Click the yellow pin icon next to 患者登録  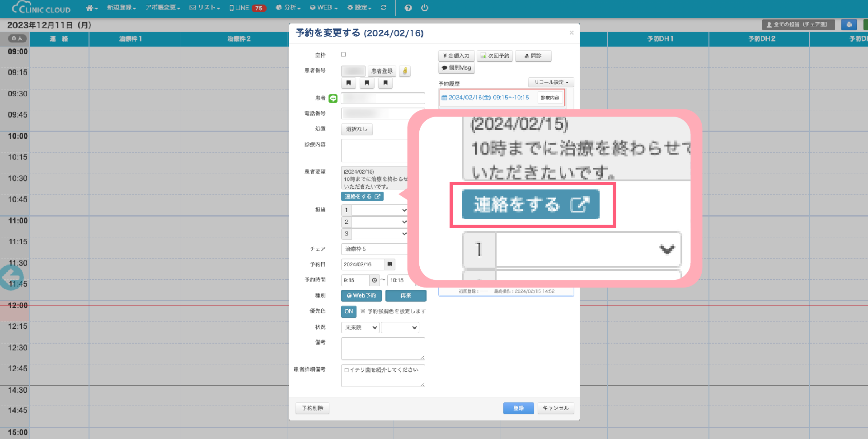pyautogui.click(x=405, y=71)
